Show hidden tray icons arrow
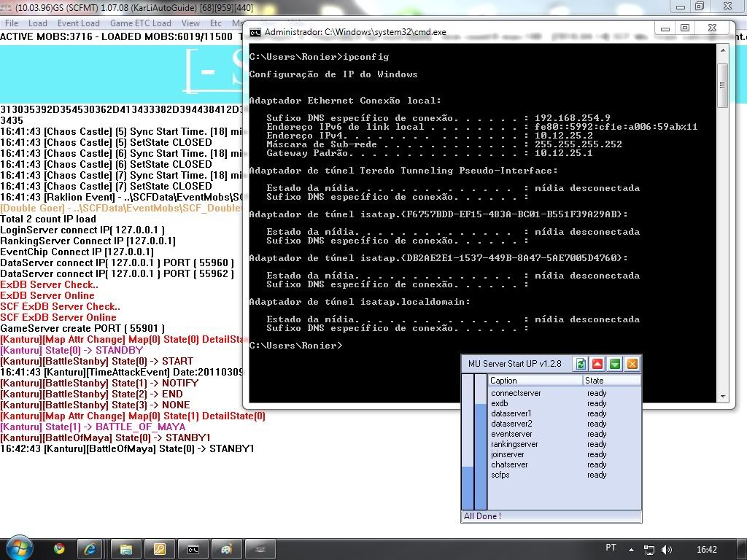747x560 pixels. [632, 549]
